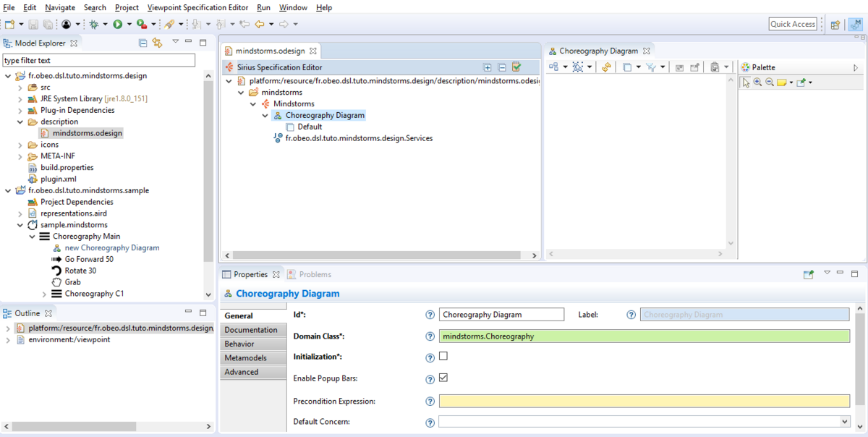This screenshot has width=868, height=437.
Task: Click the refresh diagram icon in the diagram toolbar
Action: click(x=607, y=66)
